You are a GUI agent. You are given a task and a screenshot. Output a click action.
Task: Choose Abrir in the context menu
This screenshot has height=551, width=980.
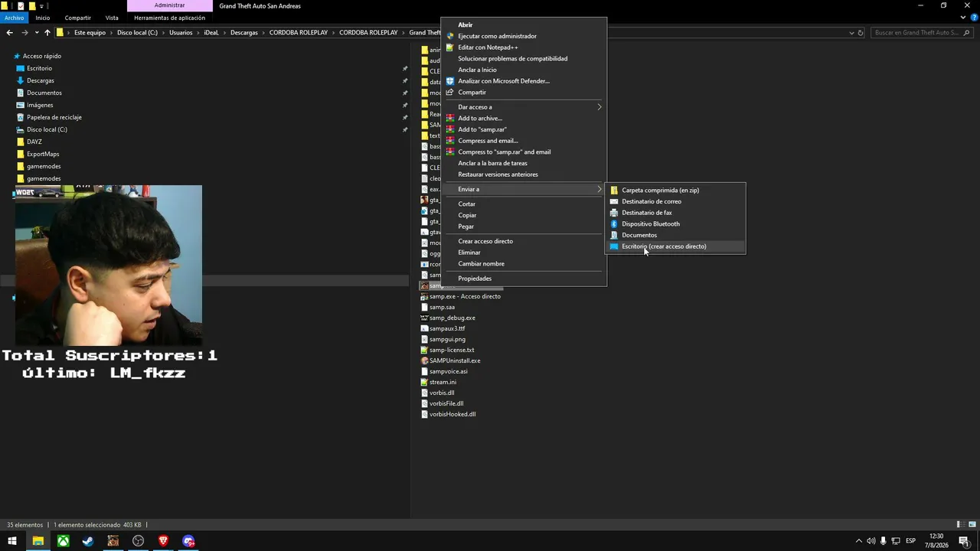(x=465, y=25)
